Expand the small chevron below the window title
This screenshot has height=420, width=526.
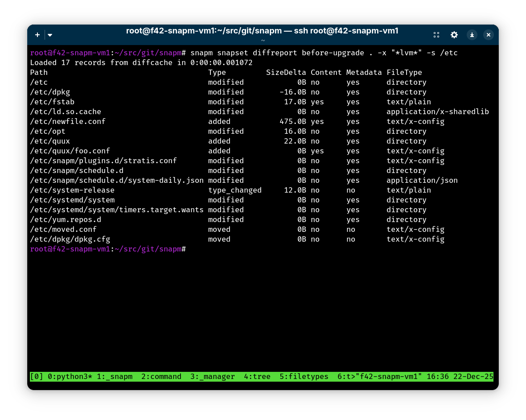tap(263, 40)
